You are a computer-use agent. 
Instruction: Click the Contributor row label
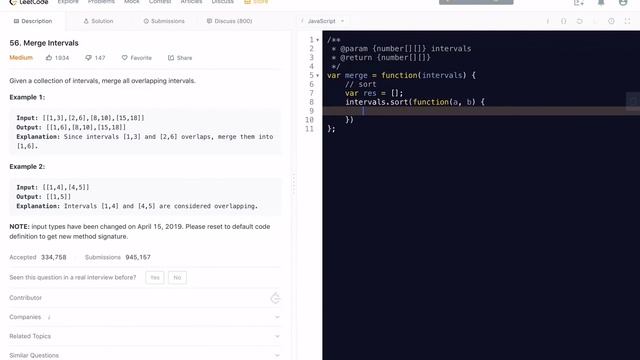(x=25, y=298)
